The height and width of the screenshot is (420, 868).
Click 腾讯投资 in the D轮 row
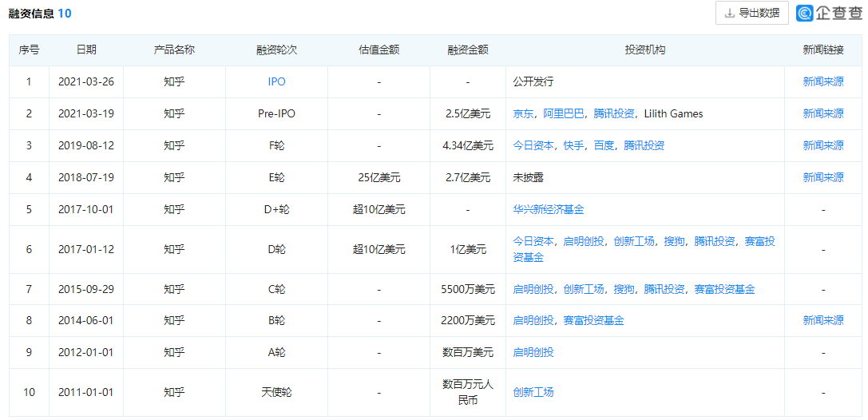(715, 241)
